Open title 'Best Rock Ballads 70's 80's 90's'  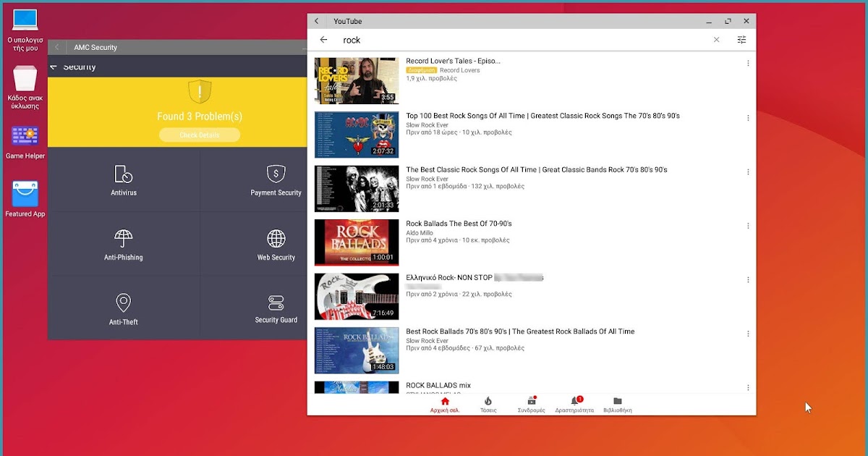click(x=520, y=332)
